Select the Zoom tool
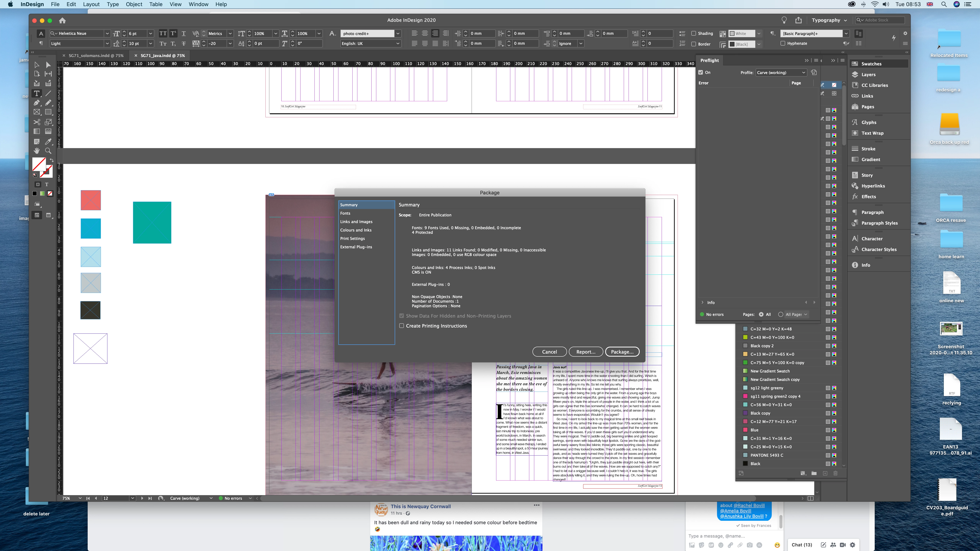The width and height of the screenshot is (980, 551). (x=48, y=151)
